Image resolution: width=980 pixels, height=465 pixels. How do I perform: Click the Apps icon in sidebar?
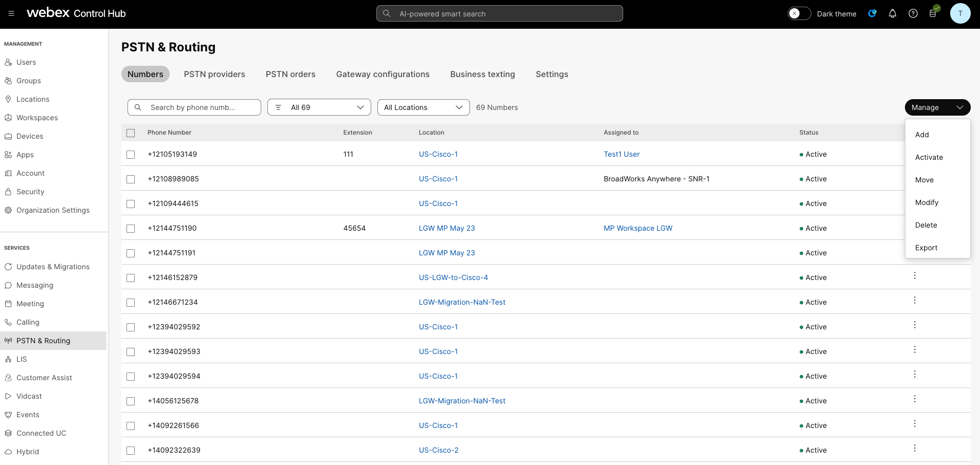tap(8, 155)
